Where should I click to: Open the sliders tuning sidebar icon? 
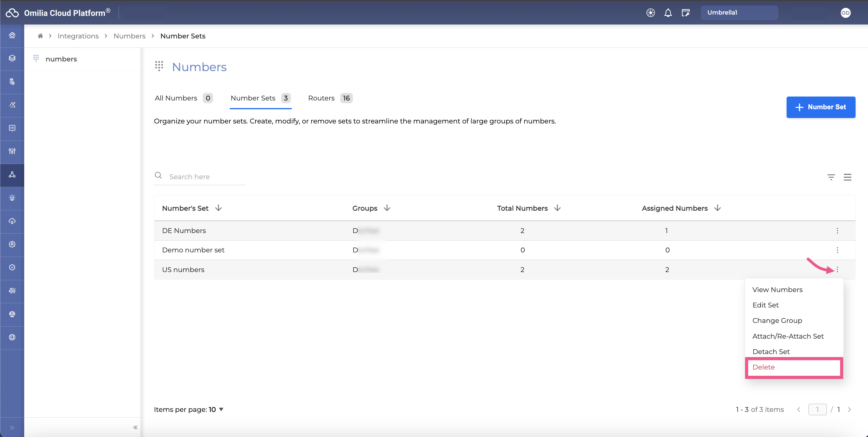pos(12,151)
